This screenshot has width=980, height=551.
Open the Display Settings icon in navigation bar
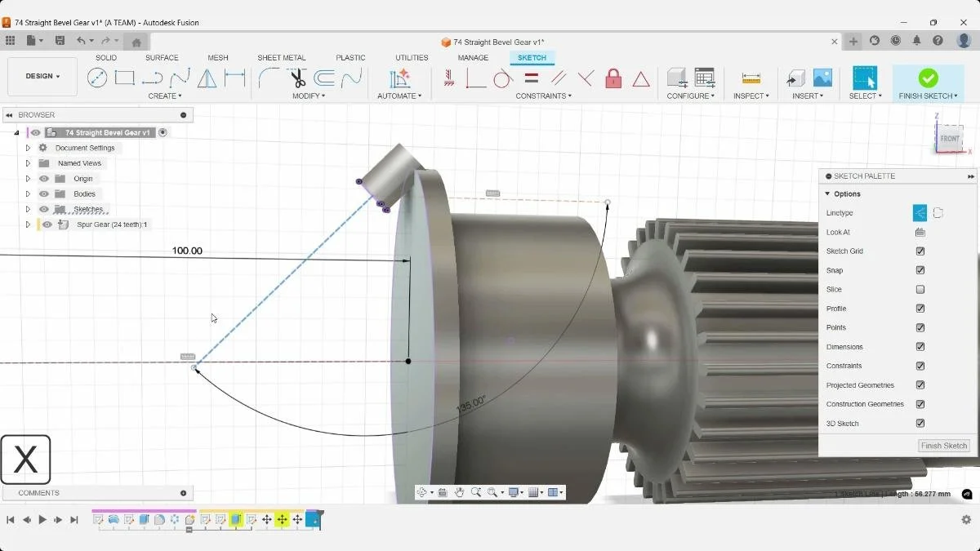click(515, 492)
